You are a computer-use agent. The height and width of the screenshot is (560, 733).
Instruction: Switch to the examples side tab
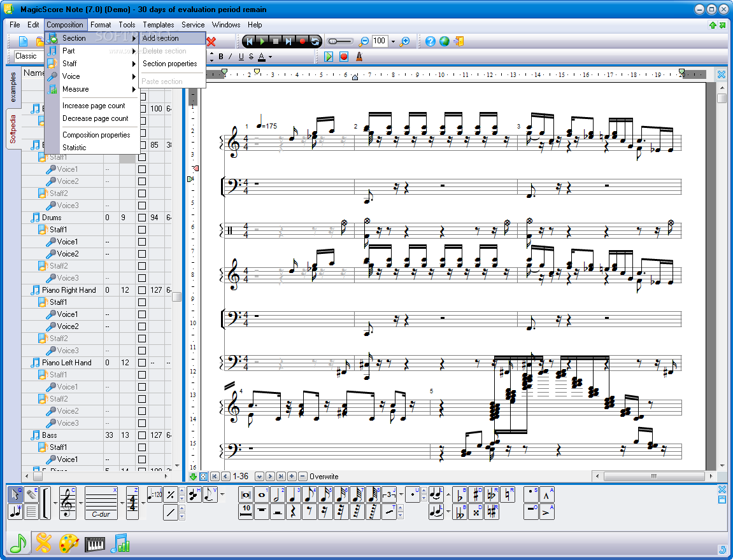13,87
